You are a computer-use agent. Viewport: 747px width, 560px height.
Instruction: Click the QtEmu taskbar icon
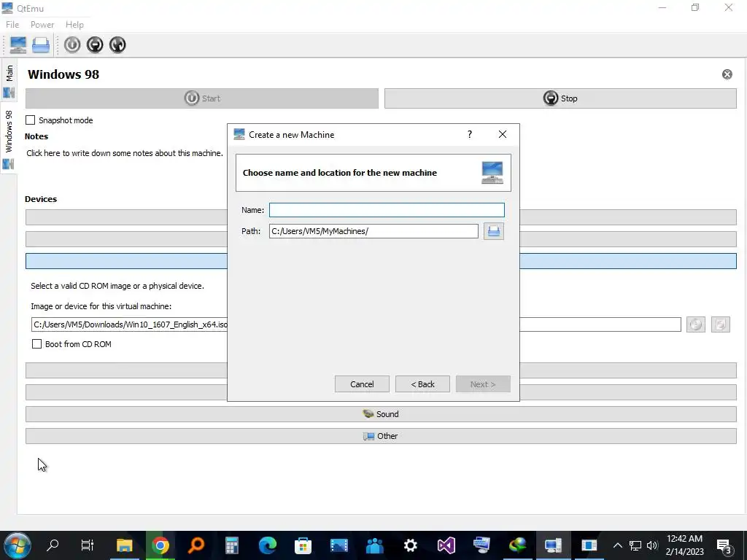tap(554, 545)
